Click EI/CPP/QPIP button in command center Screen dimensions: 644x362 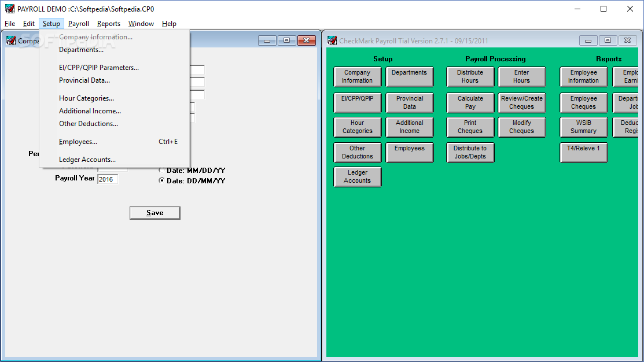(358, 102)
